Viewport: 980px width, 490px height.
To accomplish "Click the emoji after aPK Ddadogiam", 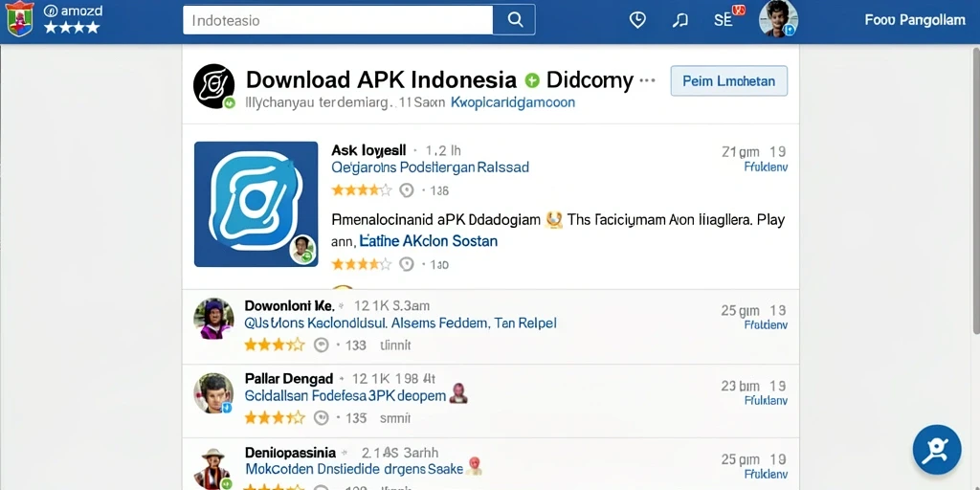I will 554,219.
